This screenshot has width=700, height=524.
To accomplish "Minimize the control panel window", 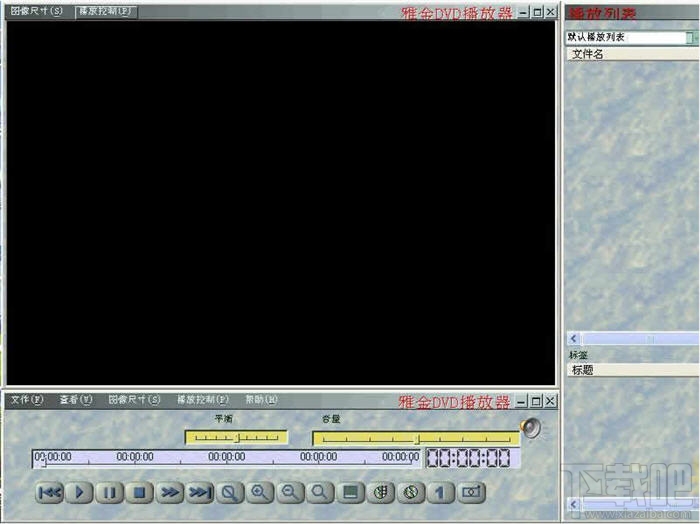I will pyautogui.click(x=522, y=401).
